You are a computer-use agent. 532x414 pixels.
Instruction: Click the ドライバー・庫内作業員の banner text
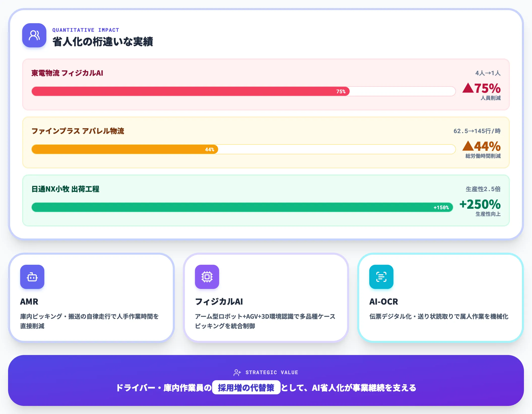point(164,388)
